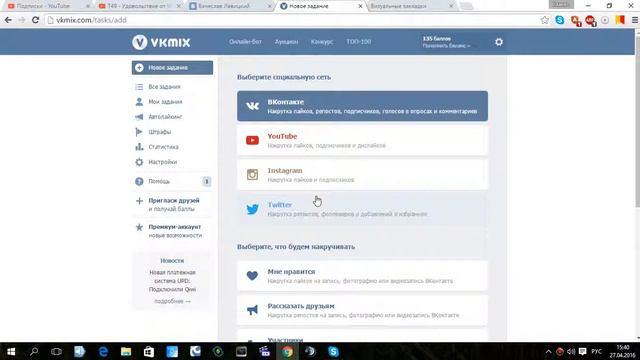Open Мои задания in the sidebar
The image size is (640, 360).
click(x=165, y=102)
